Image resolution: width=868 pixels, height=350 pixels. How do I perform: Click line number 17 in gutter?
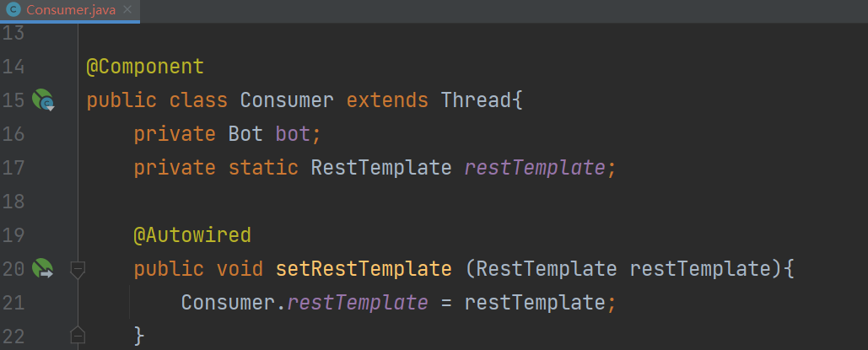coord(13,168)
